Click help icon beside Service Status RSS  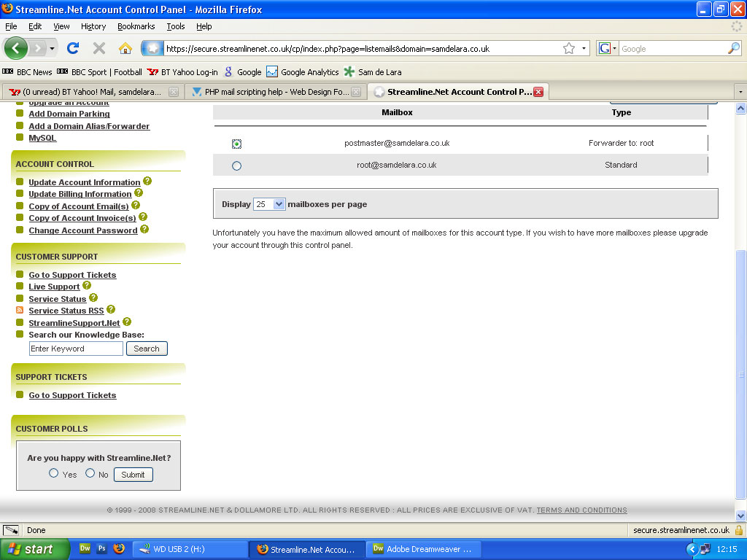[111, 309]
